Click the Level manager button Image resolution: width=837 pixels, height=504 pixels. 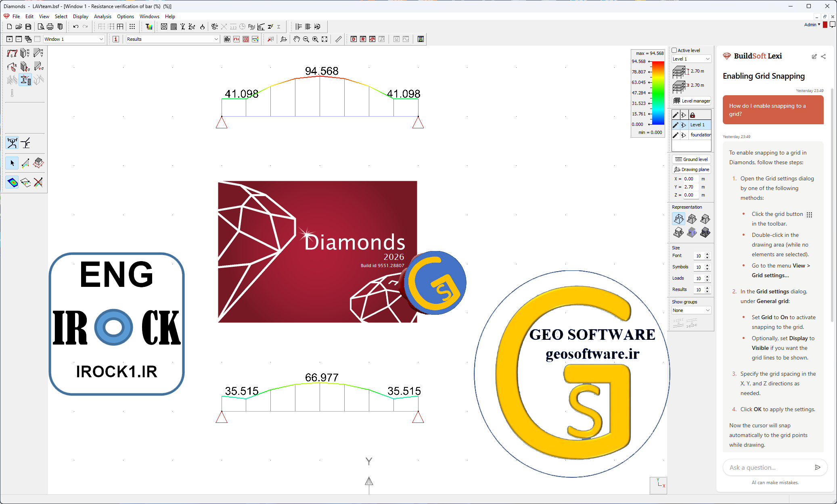691,101
